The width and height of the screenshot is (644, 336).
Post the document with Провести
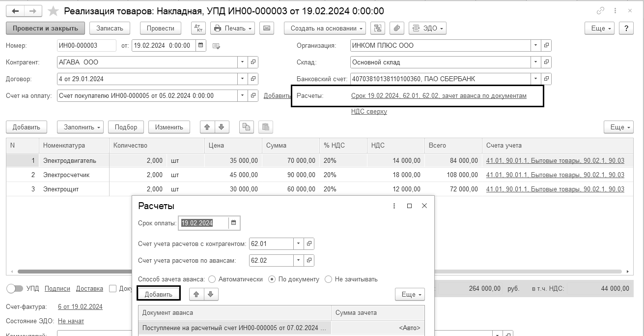(x=161, y=28)
